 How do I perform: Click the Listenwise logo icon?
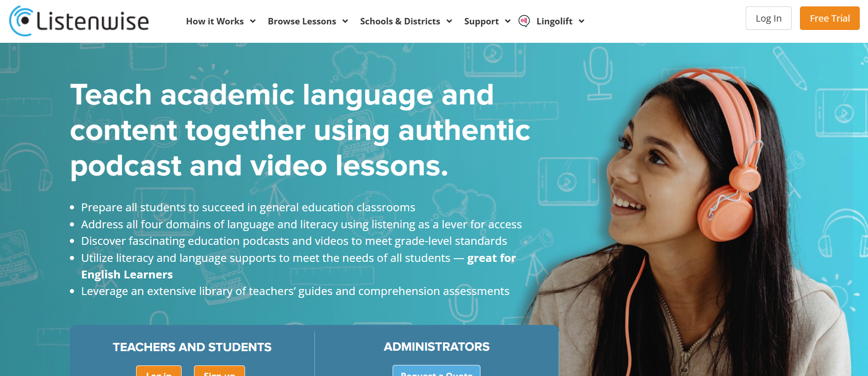click(x=21, y=21)
